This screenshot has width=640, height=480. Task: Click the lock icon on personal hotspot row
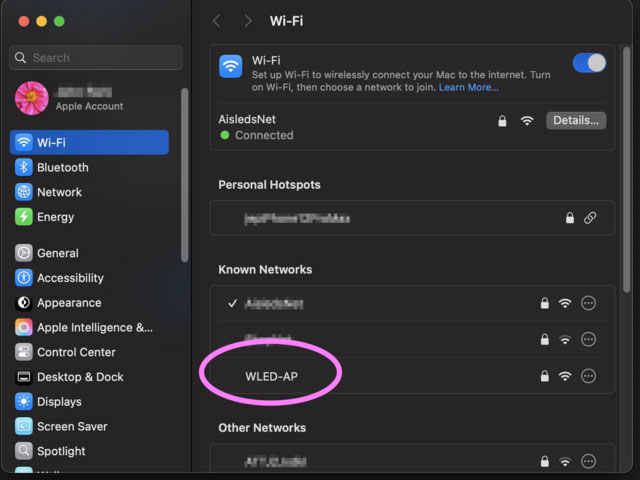point(570,218)
